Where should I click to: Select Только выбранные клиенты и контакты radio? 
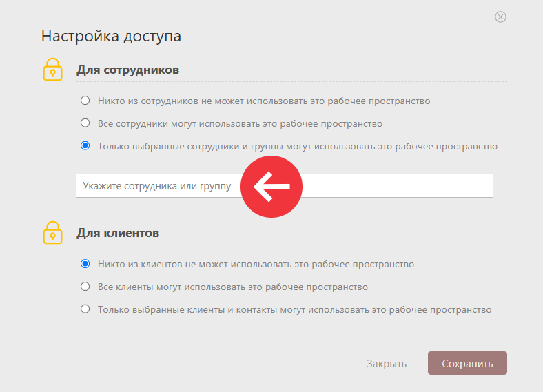85,309
